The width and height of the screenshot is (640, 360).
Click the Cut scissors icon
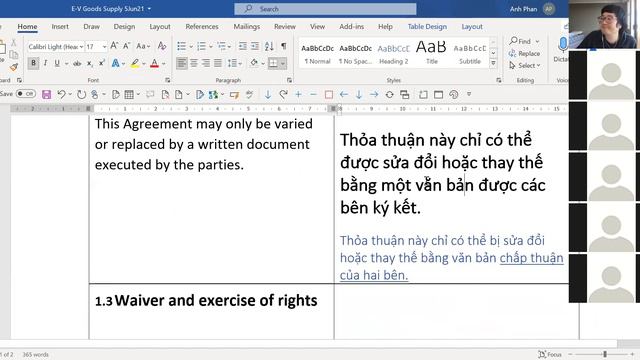click(13, 42)
